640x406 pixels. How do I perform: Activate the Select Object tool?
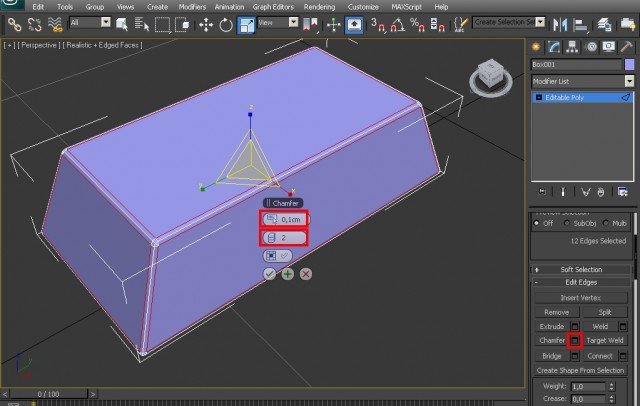pos(122,24)
